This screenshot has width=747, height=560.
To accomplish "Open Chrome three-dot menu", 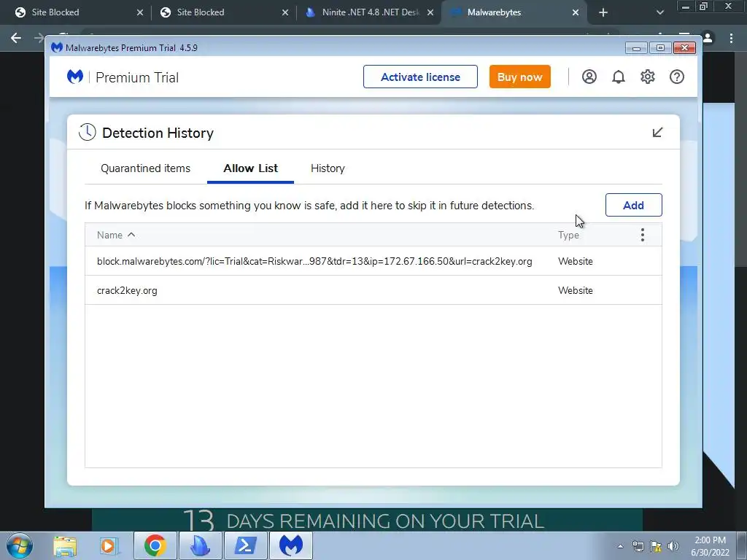I will tap(731, 38).
